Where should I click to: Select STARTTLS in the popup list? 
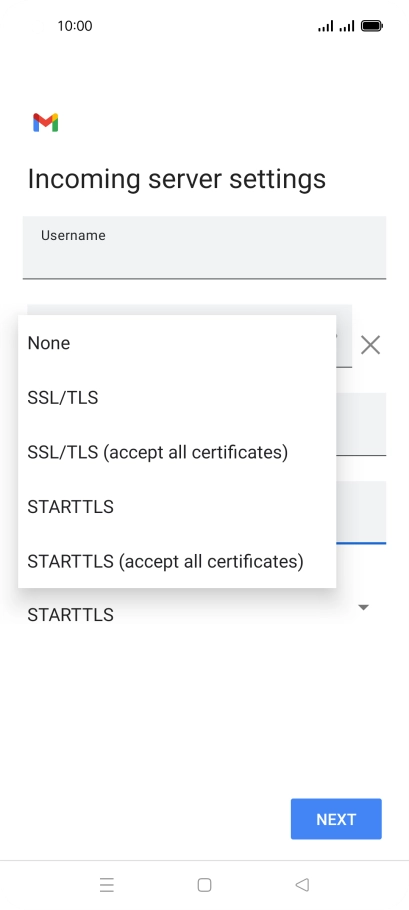click(177, 507)
